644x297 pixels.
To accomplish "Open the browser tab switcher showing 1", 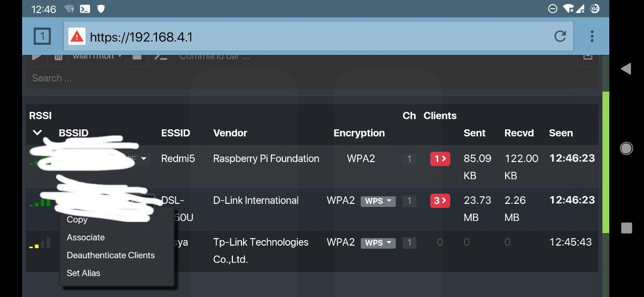I will (x=42, y=36).
